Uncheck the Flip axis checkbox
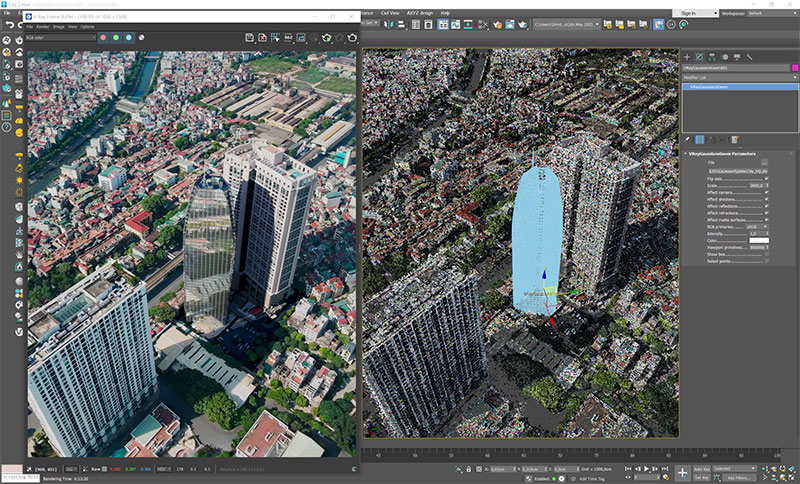 click(766, 178)
